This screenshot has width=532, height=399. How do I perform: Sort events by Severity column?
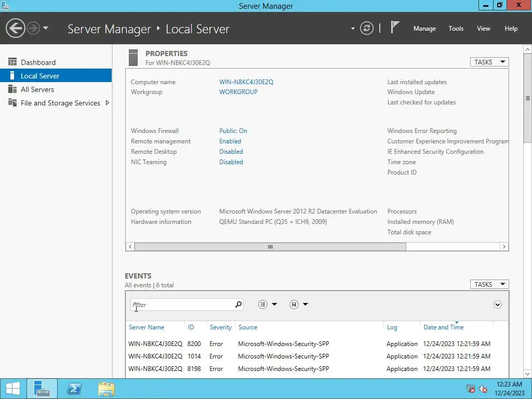click(220, 327)
